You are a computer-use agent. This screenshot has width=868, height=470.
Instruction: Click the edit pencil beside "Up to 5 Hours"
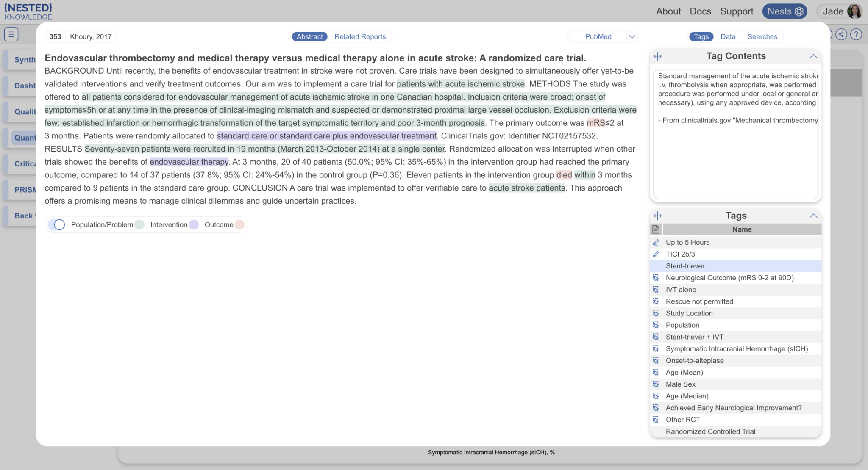tap(656, 242)
